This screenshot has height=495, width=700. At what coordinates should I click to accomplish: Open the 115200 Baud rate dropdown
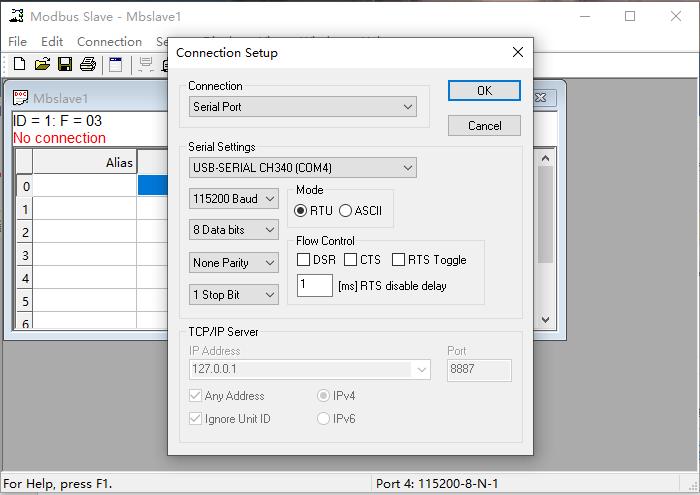(234, 199)
